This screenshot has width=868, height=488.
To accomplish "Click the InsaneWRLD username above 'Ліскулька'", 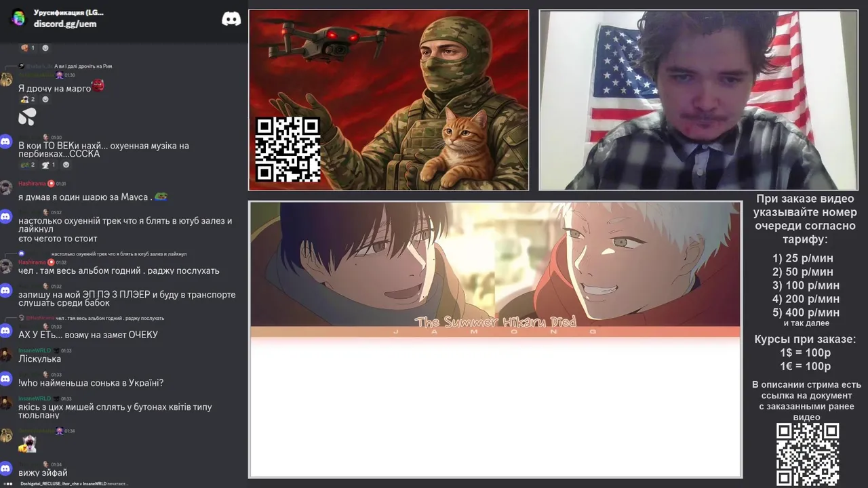I will [x=35, y=350].
